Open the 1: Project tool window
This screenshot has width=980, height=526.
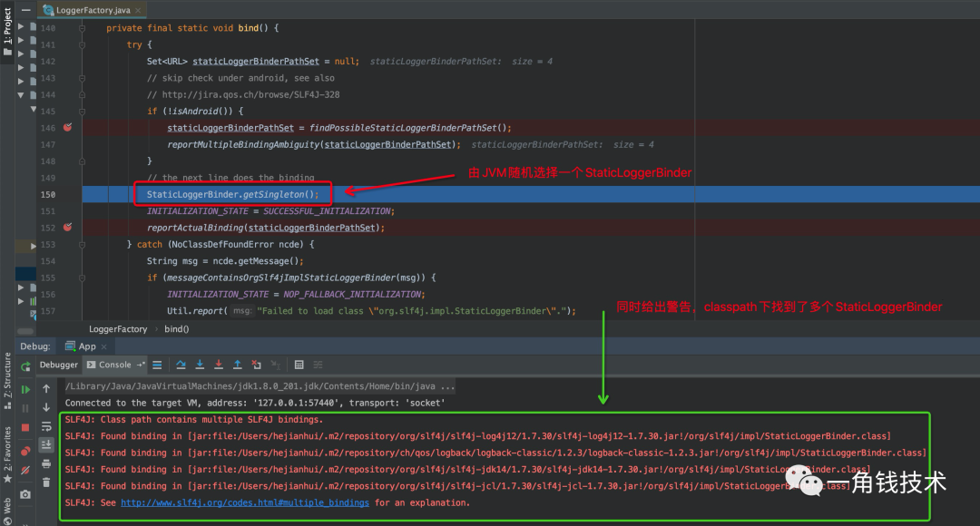(x=7, y=31)
